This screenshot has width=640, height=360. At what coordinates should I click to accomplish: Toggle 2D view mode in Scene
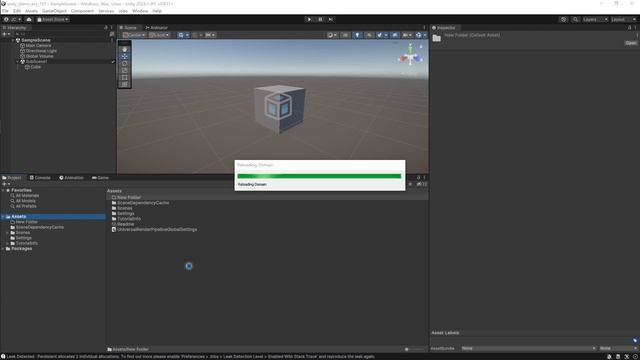click(x=345, y=35)
